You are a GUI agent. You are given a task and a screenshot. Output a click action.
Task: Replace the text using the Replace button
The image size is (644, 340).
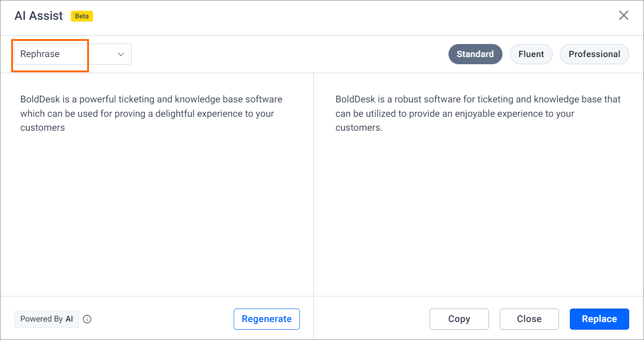pos(599,319)
